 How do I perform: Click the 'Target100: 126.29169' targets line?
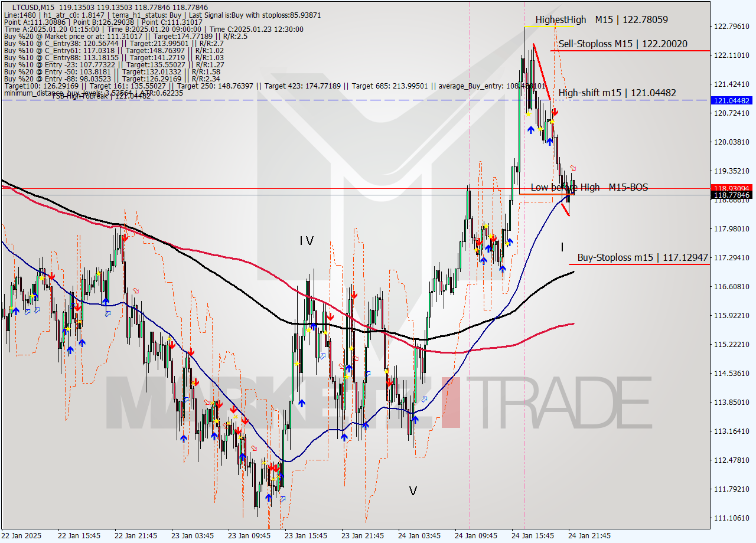[275, 86]
